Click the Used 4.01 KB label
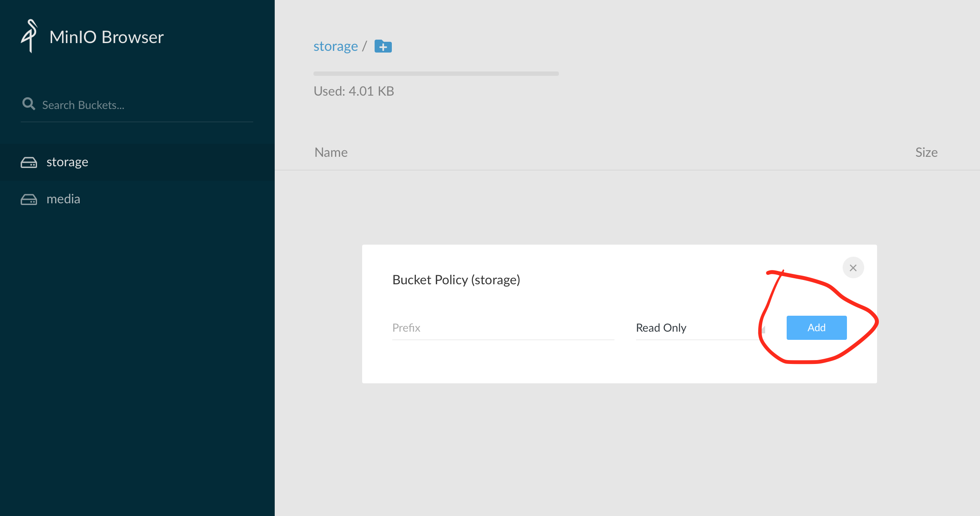Viewport: 980px width, 516px height. coord(354,91)
